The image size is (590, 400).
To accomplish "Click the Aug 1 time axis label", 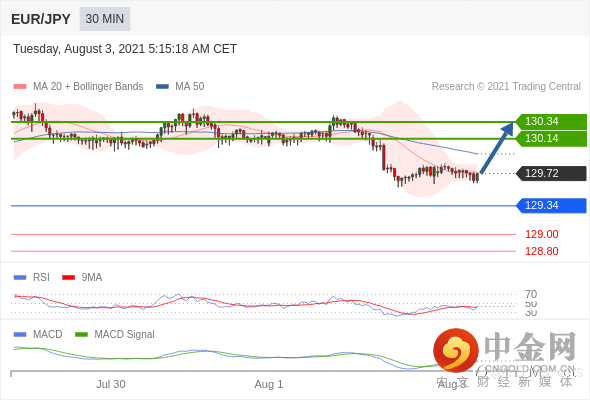I will click(269, 384).
